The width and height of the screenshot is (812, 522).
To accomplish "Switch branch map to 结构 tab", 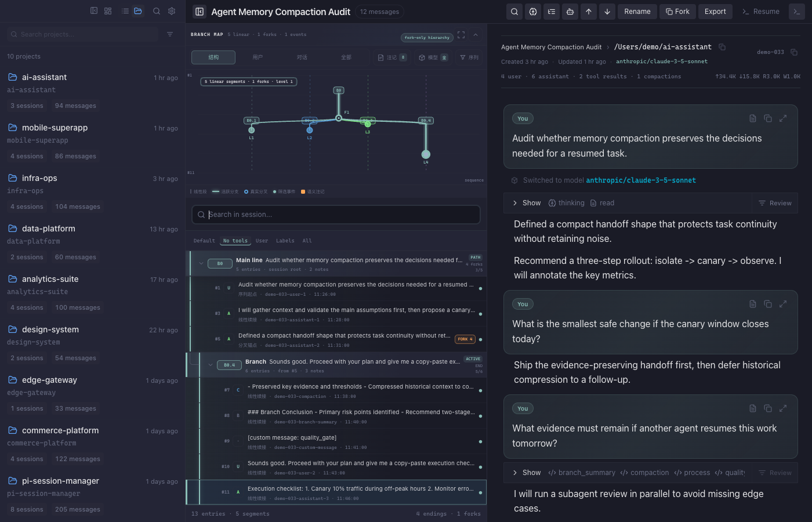I will 213,57.
